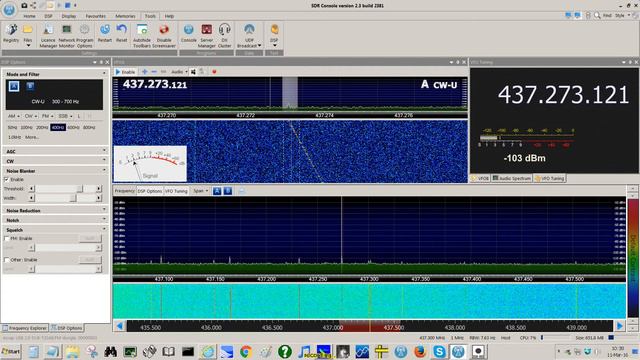
Task: Select the 200Hz filter width
Action: pos(42,128)
